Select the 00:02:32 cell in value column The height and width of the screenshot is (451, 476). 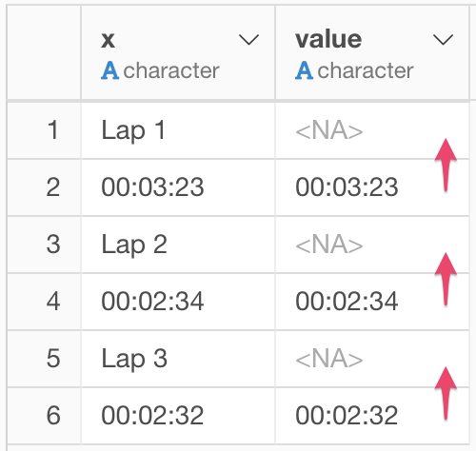point(372,416)
